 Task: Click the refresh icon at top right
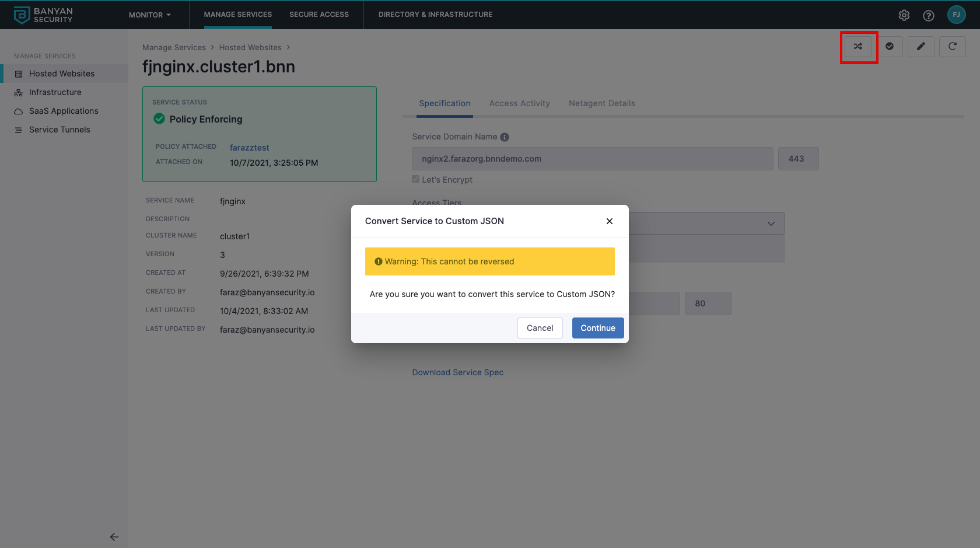[x=953, y=47]
